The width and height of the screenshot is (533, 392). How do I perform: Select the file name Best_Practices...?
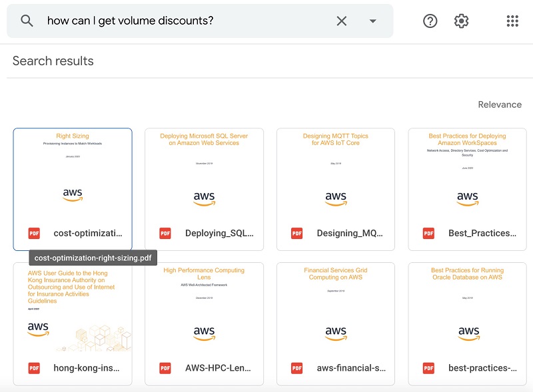click(x=482, y=234)
